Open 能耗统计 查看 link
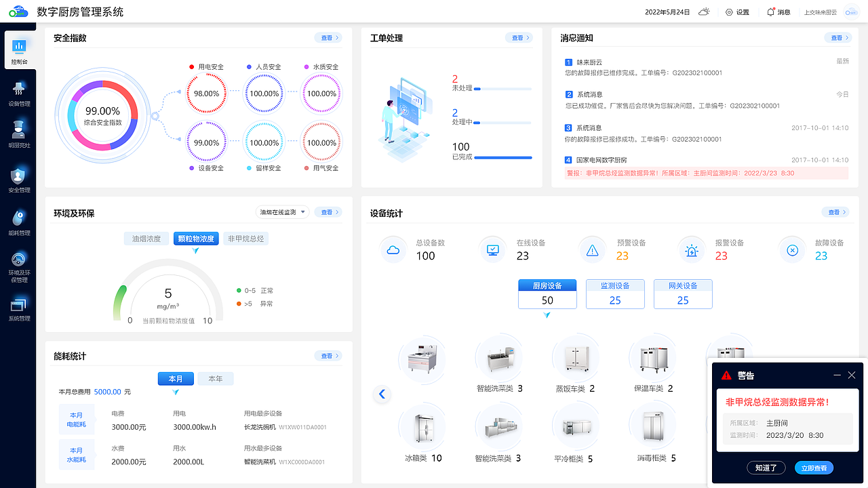The height and width of the screenshot is (488, 868). [328, 356]
